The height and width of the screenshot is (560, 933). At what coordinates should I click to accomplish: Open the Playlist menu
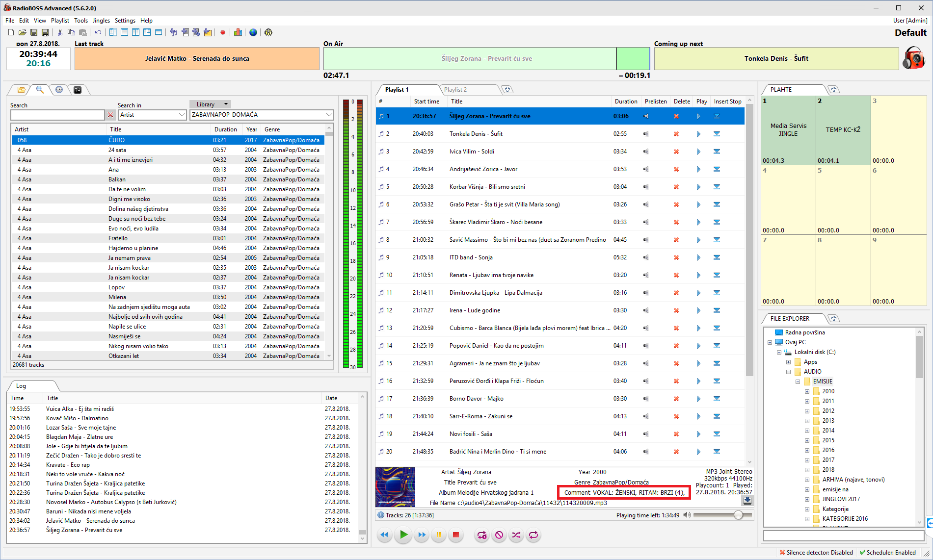60,21
